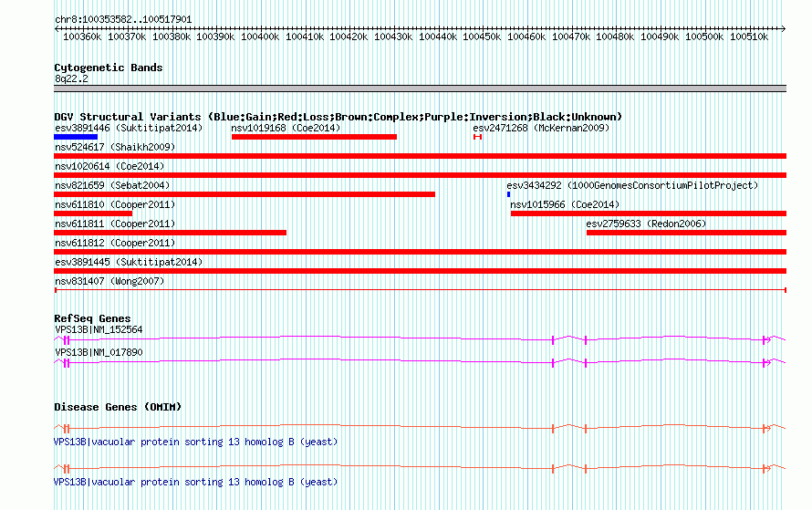Click the esv2759633 red loss bar

687,233
